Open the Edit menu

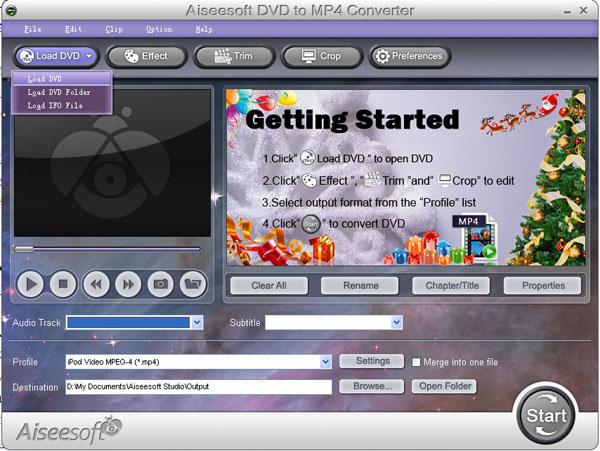tap(73, 29)
